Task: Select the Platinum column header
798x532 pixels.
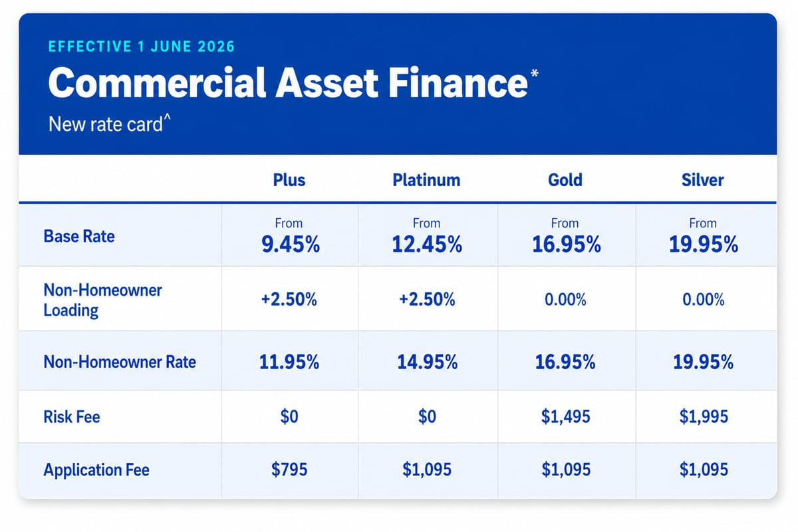Action: tap(426, 180)
